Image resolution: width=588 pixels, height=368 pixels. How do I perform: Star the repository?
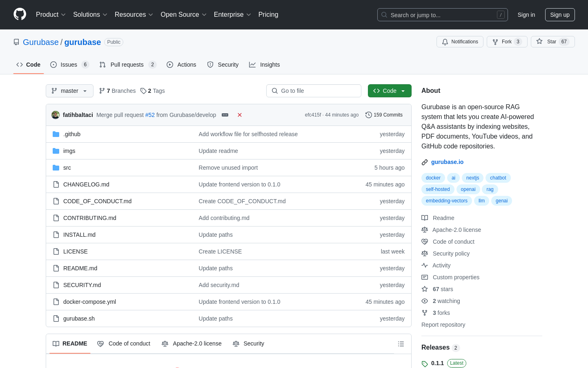552,42
